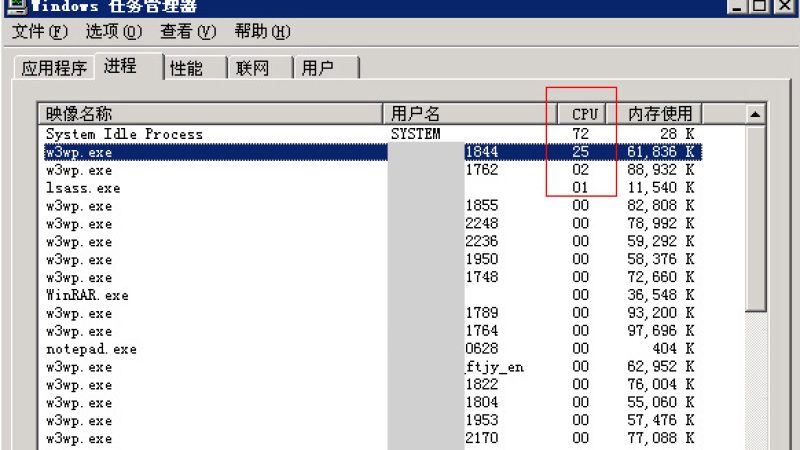Viewport: 800px width, 450px height.
Task: Select the WinRAR.exe process
Action: (x=371, y=295)
